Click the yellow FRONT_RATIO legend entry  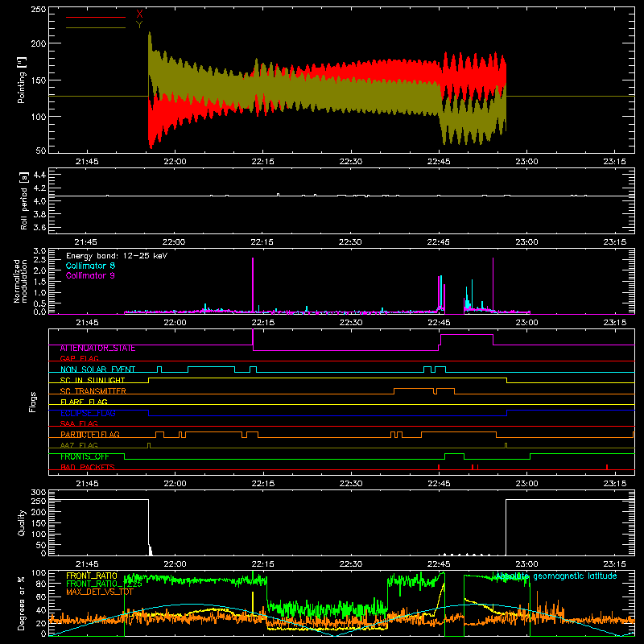(x=92, y=576)
